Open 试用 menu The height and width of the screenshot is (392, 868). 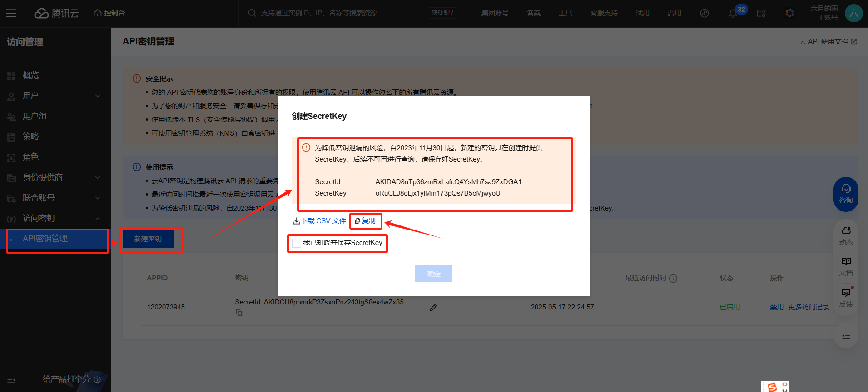(643, 13)
